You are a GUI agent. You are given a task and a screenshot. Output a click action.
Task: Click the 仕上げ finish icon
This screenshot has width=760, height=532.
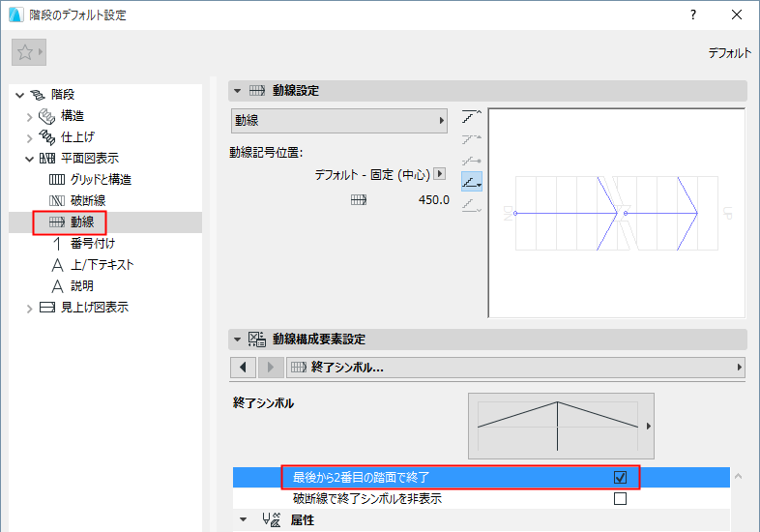pyautogui.click(x=47, y=137)
